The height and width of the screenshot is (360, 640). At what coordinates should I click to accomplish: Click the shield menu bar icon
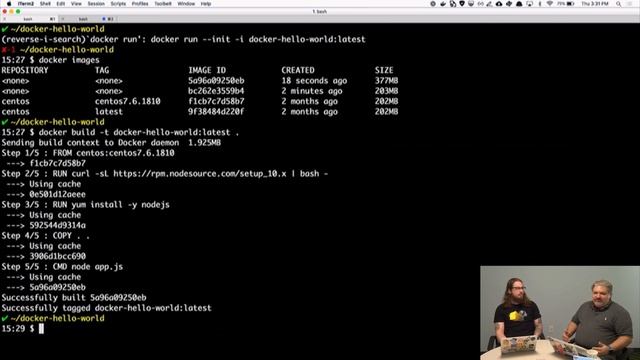click(x=462, y=4)
